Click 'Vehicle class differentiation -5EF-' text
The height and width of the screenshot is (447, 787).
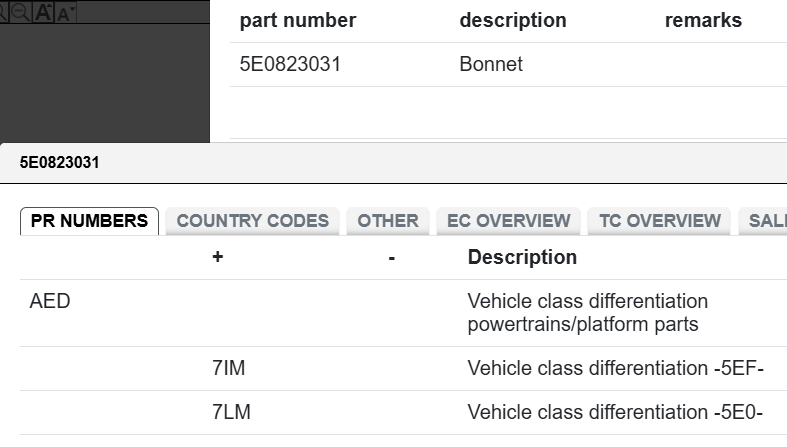pos(615,368)
